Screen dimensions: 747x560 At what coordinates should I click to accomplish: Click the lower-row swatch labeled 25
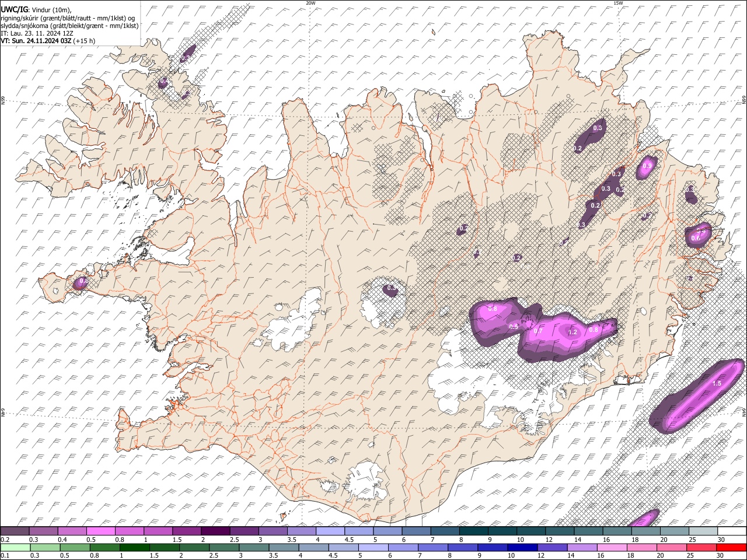coord(701,547)
